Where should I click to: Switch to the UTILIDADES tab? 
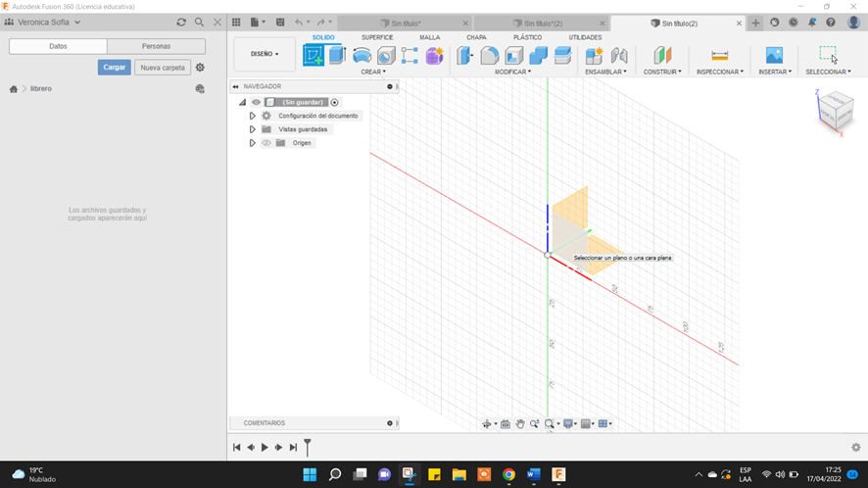585,37
